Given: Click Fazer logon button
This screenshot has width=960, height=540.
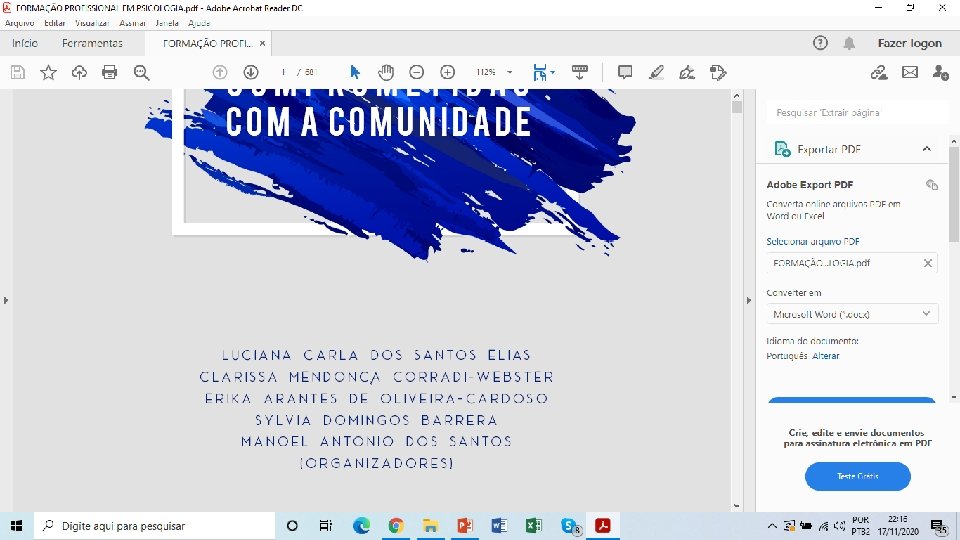Looking at the screenshot, I should pyautogui.click(x=910, y=43).
